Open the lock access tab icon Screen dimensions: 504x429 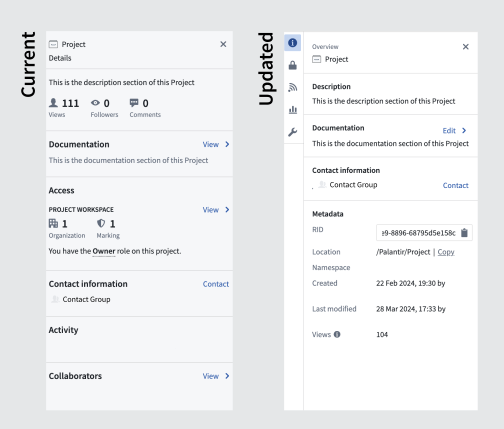(292, 65)
